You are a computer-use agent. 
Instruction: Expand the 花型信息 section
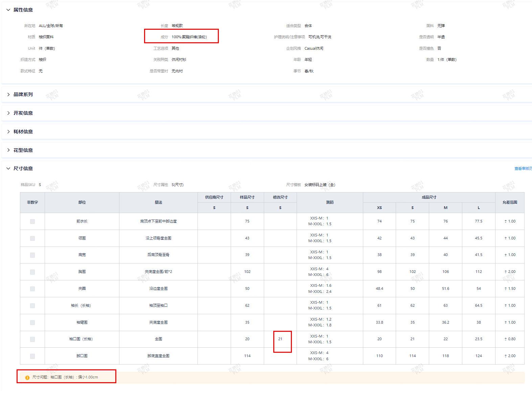pos(8,150)
